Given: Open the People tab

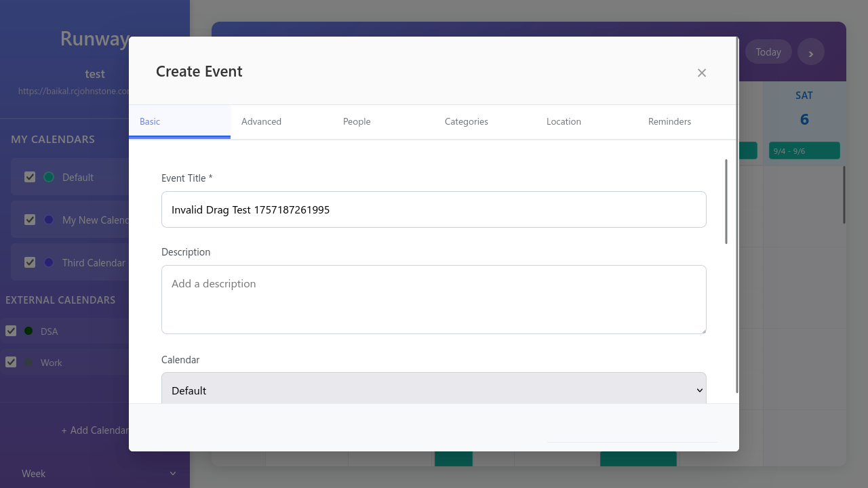Looking at the screenshot, I should 357,121.
